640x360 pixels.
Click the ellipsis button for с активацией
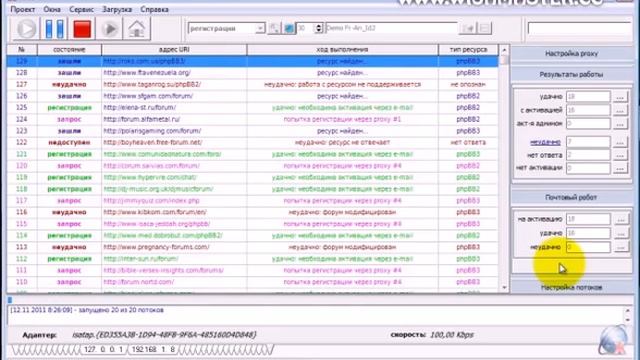tap(620, 110)
